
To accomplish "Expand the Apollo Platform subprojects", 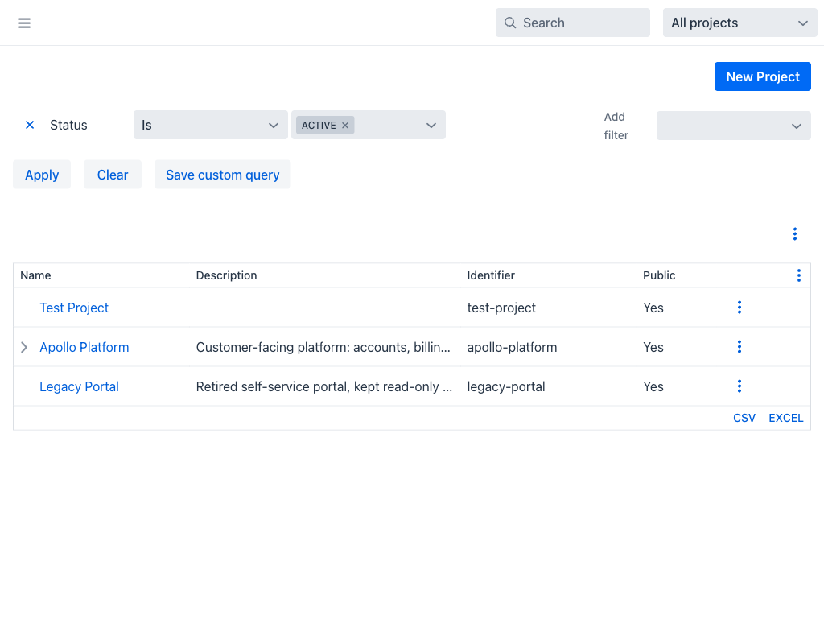I will [24, 347].
